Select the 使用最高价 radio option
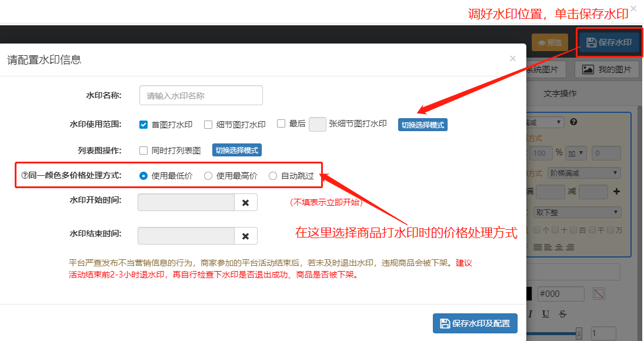Image resolution: width=644 pixels, height=341 pixels. tap(208, 176)
